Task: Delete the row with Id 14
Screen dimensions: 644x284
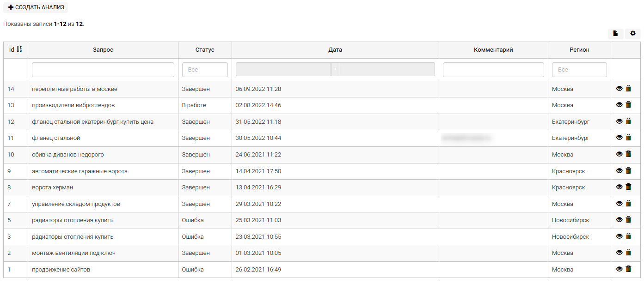Action: coord(628,89)
